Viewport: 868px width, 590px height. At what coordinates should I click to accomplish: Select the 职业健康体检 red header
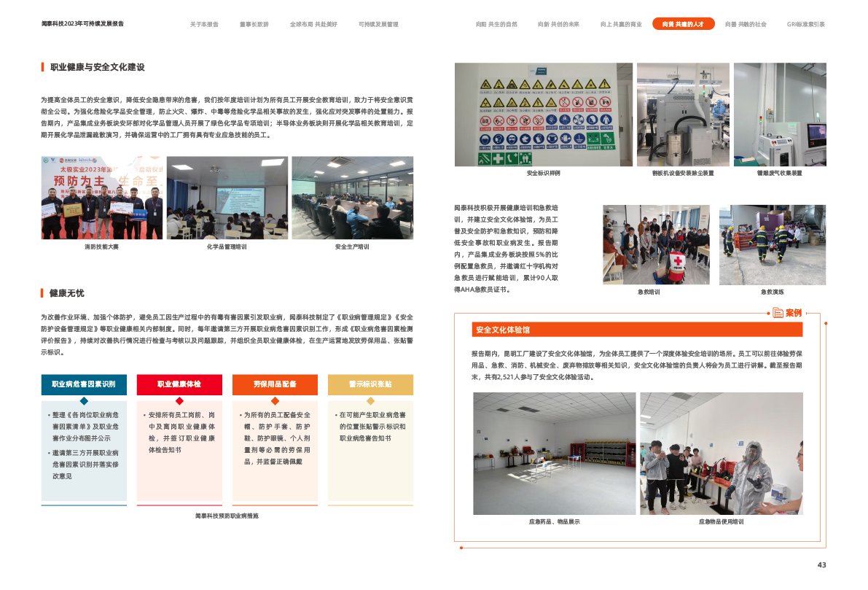click(x=179, y=384)
